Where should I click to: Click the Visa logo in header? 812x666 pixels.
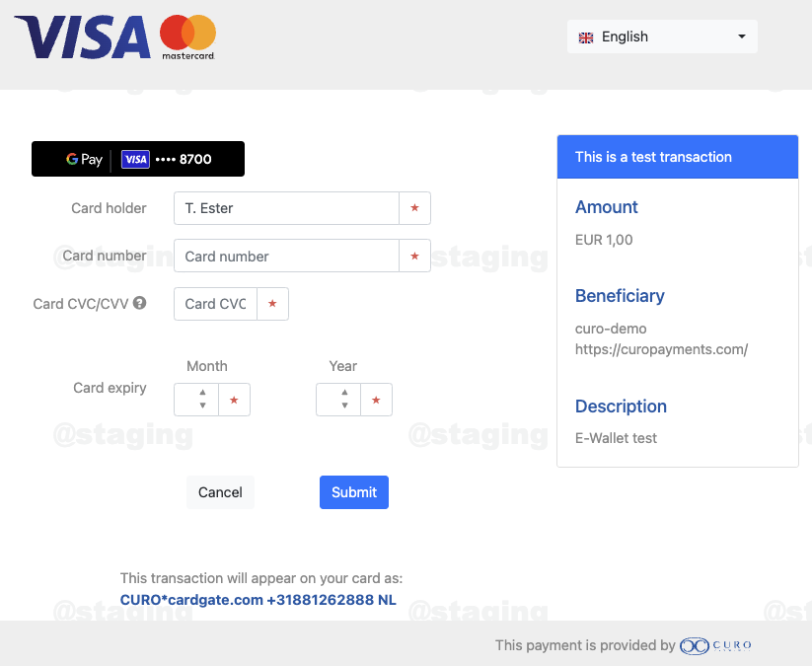pyautogui.click(x=82, y=37)
